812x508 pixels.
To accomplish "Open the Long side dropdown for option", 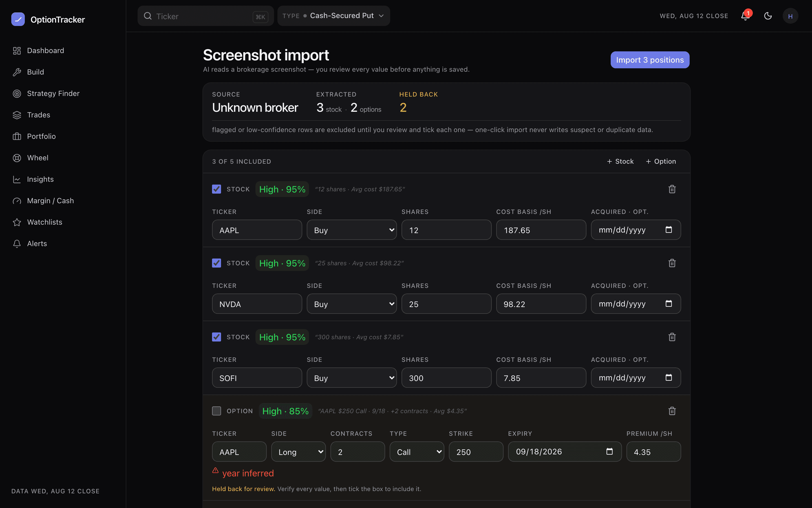I will (x=298, y=452).
